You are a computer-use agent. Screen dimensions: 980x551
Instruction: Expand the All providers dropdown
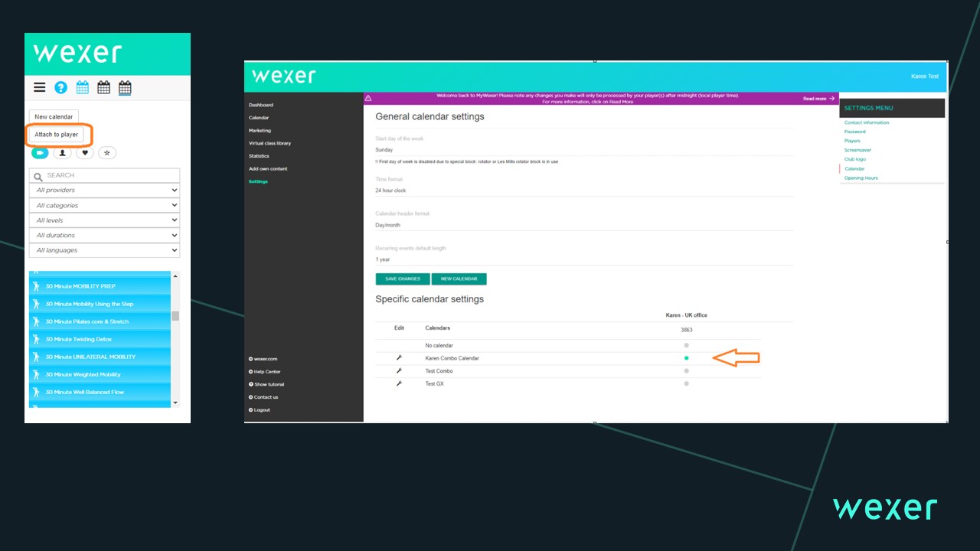click(x=104, y=190)
